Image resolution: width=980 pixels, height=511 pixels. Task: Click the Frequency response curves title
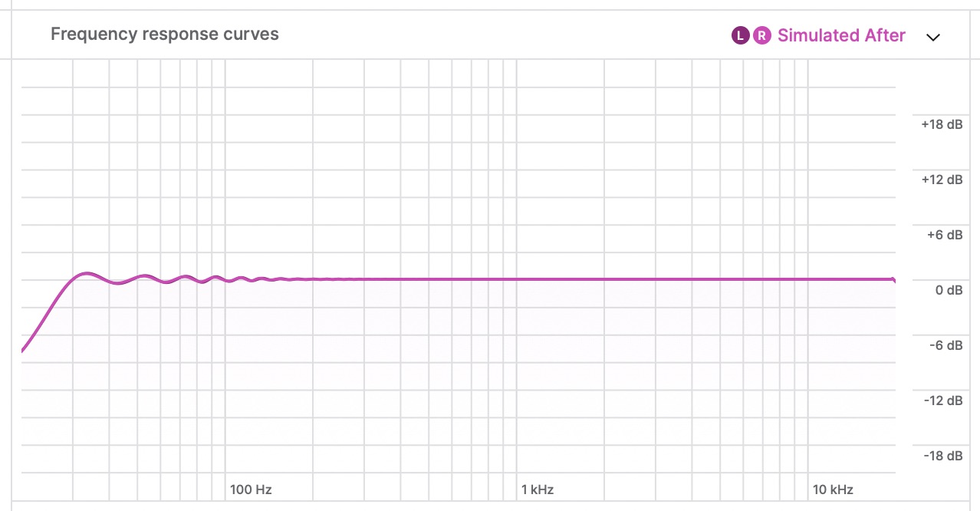(x=165, y=34)
